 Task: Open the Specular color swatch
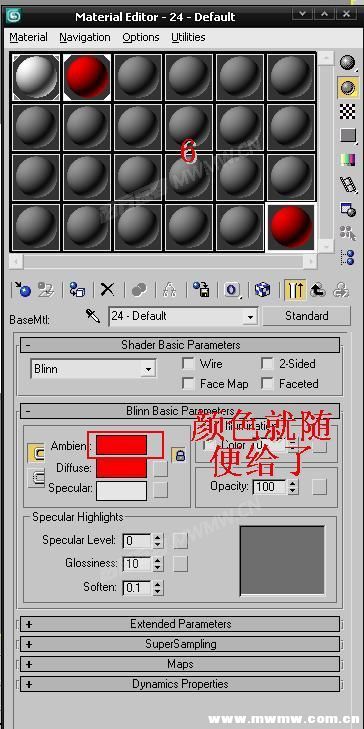tap(121, 490)
